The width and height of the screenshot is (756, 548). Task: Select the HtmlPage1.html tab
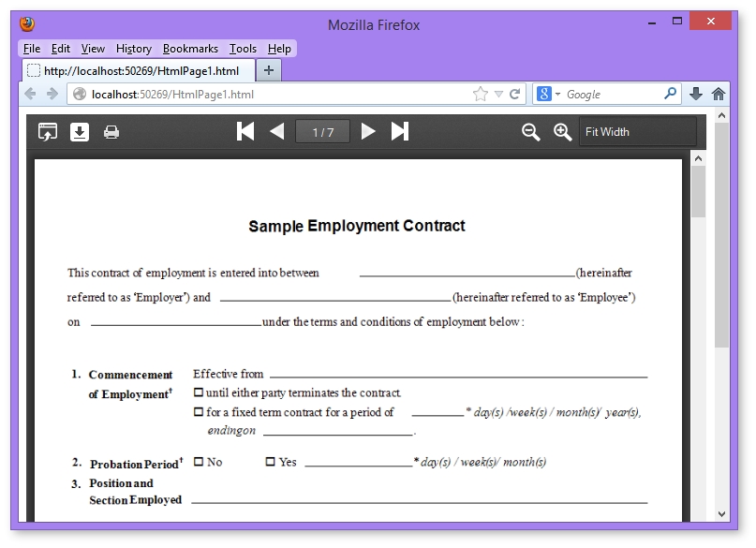point(139,71)
